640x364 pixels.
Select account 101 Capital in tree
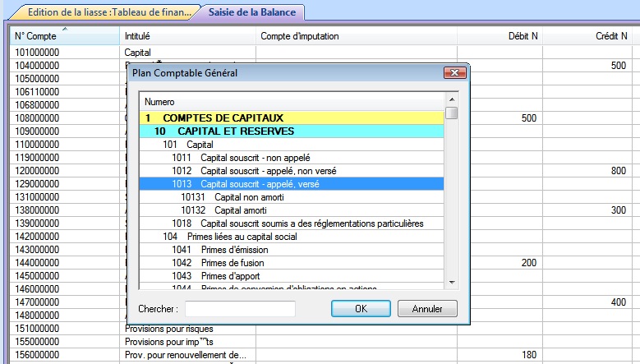coord(292,145)
